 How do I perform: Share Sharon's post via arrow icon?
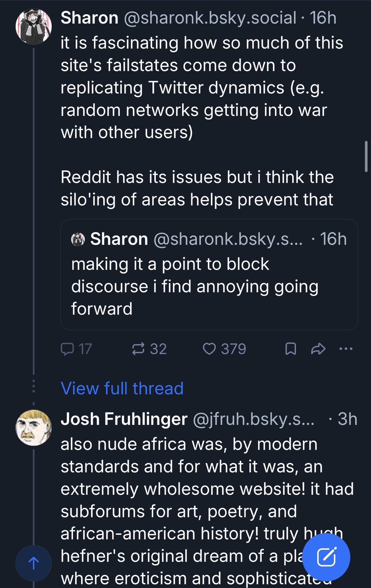pos(318,349)
